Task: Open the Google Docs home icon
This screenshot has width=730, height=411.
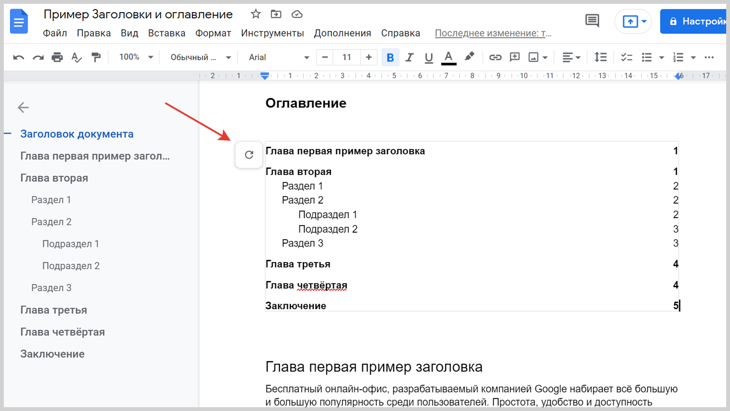Action: 19,21
